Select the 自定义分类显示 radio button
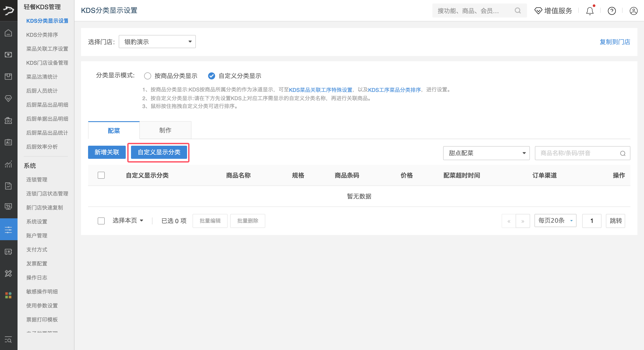Viewport: 644px width, 350px height. pos(212,76)
